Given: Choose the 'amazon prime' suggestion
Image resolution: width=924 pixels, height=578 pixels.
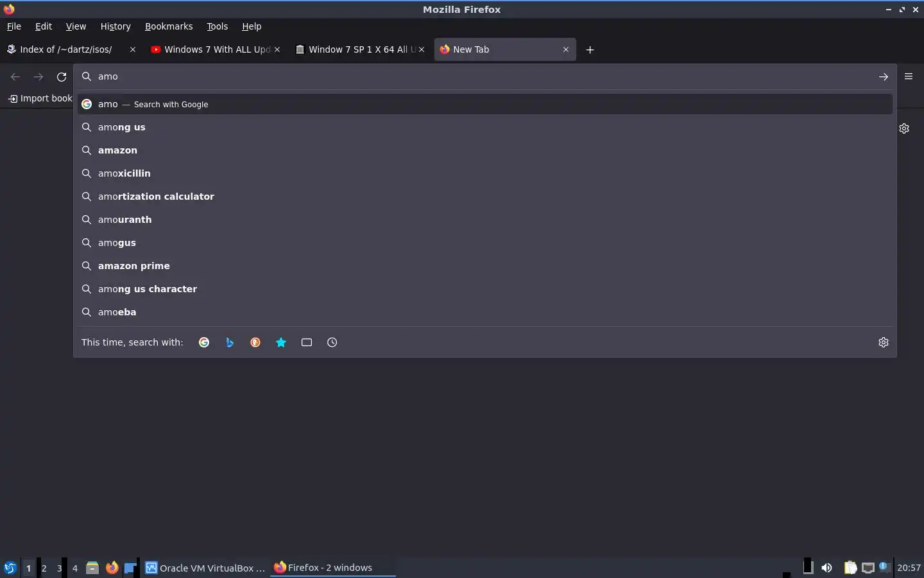Looking at the screenshot, I should [485, 266].
